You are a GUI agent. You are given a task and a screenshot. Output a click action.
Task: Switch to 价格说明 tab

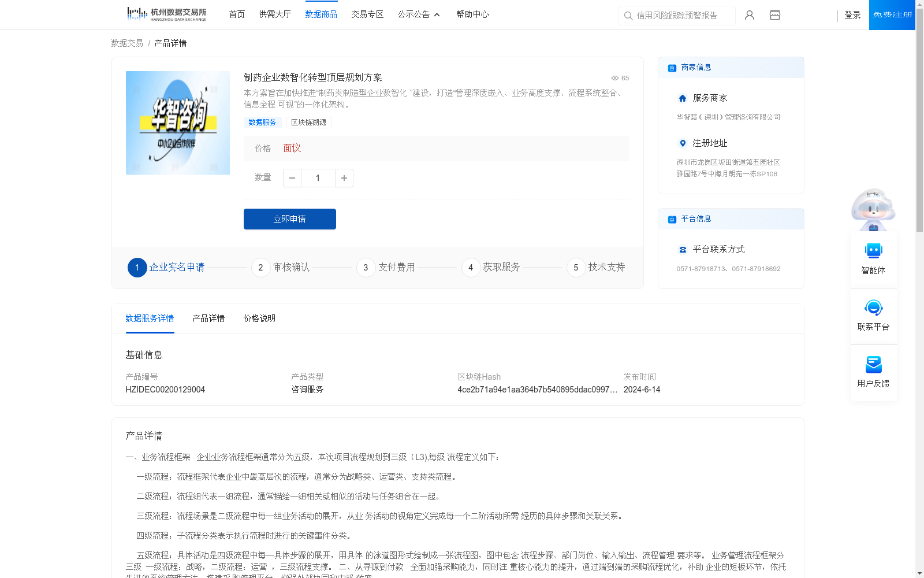(259, 318)
